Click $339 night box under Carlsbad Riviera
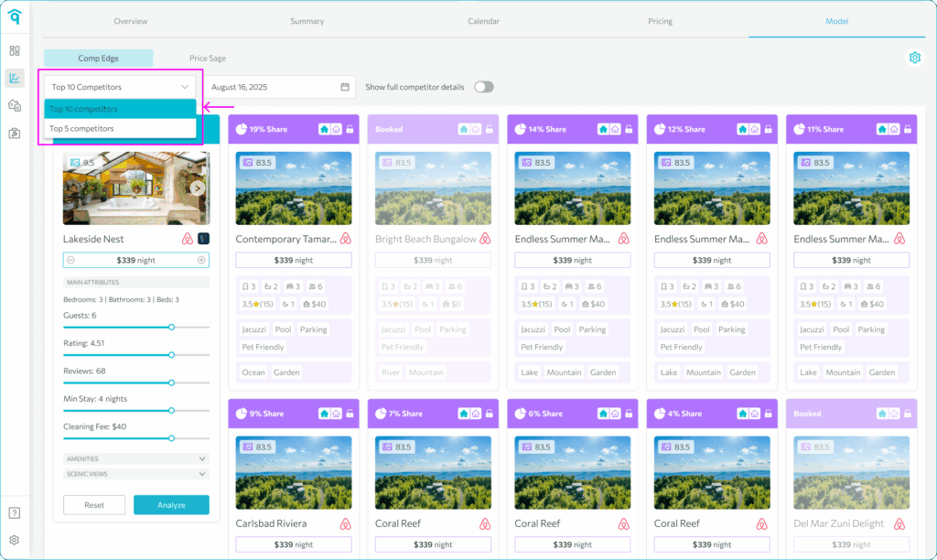 pyautogui.click(x=294, y=544)
